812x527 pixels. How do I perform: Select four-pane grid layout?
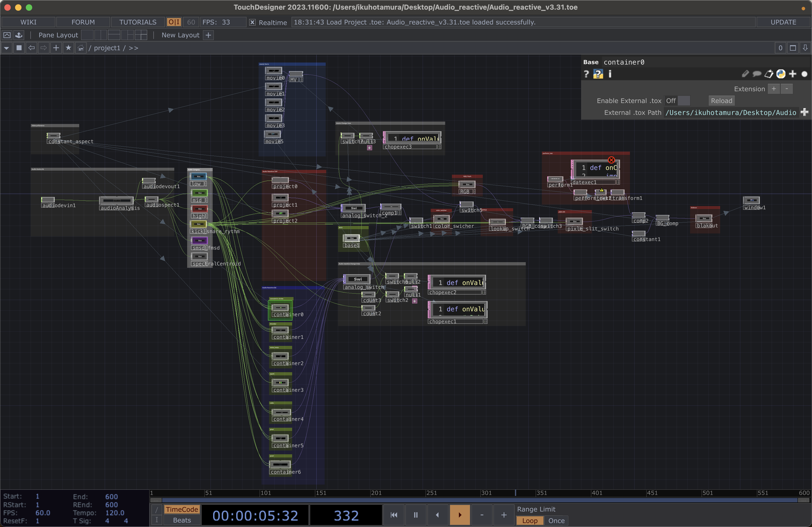140,35
